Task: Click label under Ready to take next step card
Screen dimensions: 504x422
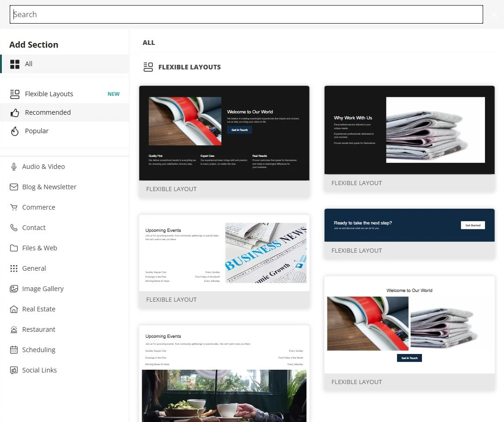Action: 357,251
